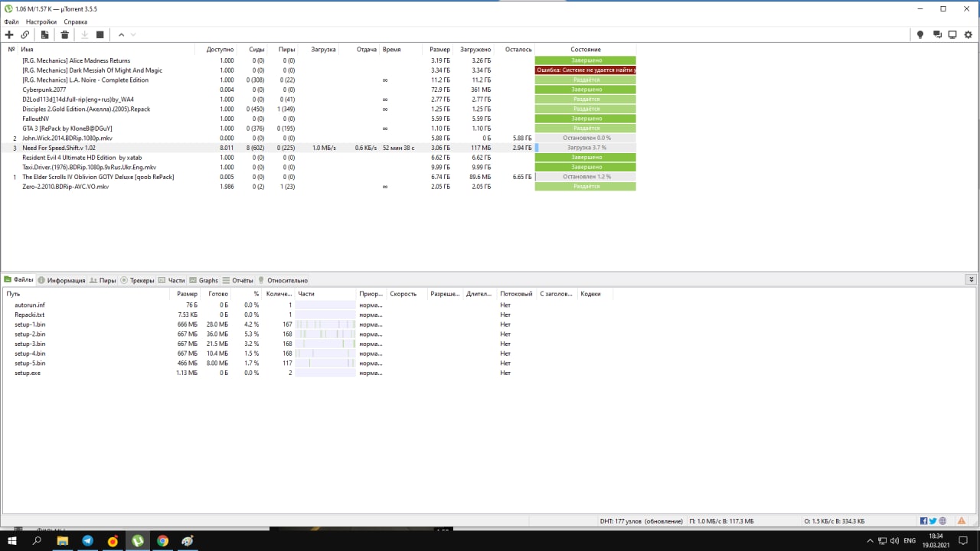Collapse the details pane with double-chevron button
Viewport: 980px width, 551px height.
971,280
